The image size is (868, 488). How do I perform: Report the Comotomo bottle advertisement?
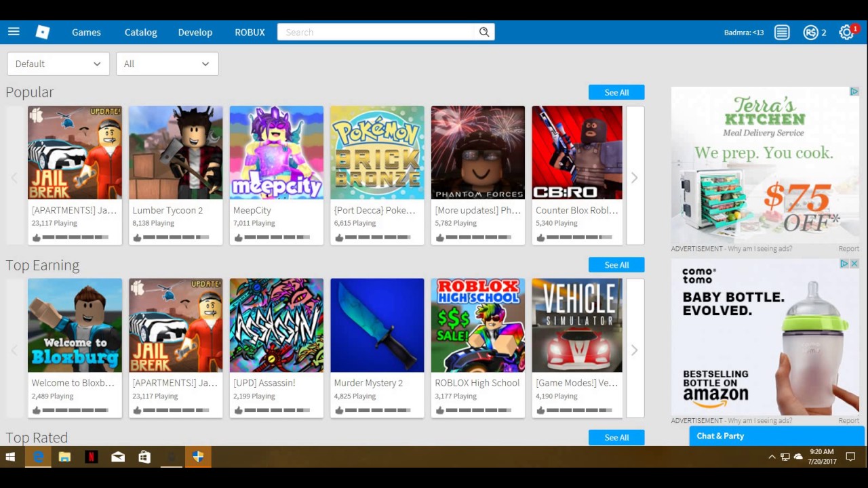(848, 421)
